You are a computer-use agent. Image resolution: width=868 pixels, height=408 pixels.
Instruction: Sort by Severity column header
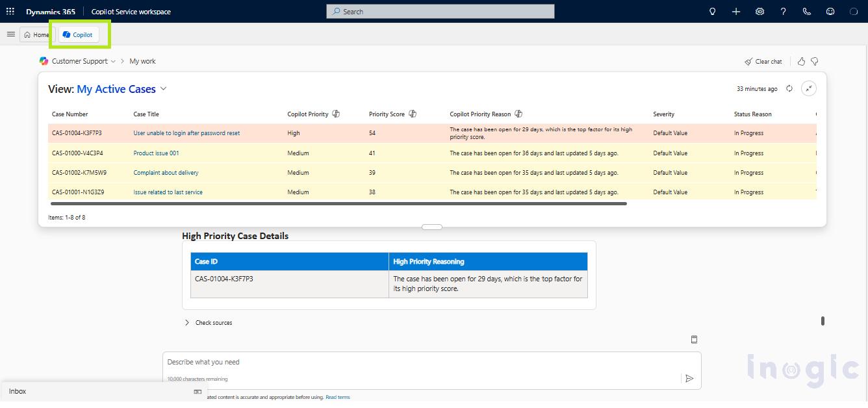click(x=664, y=114)
